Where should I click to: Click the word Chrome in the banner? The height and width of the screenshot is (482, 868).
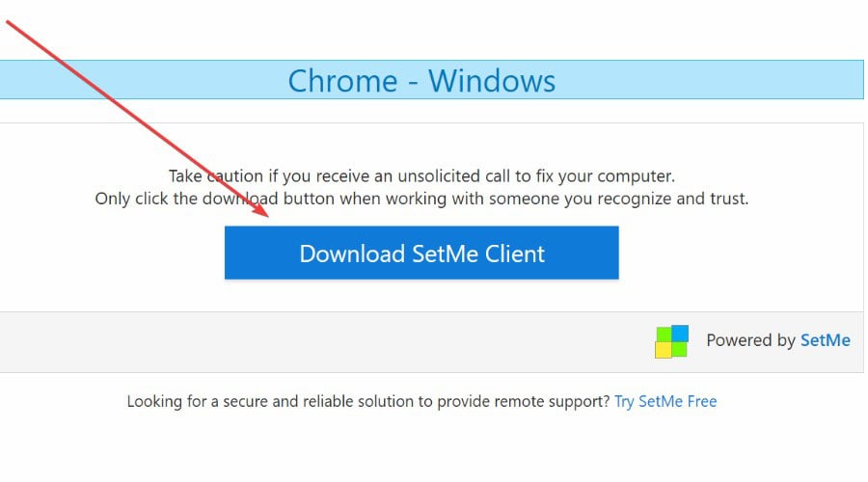pyautogui.click(x=342, y=81)
